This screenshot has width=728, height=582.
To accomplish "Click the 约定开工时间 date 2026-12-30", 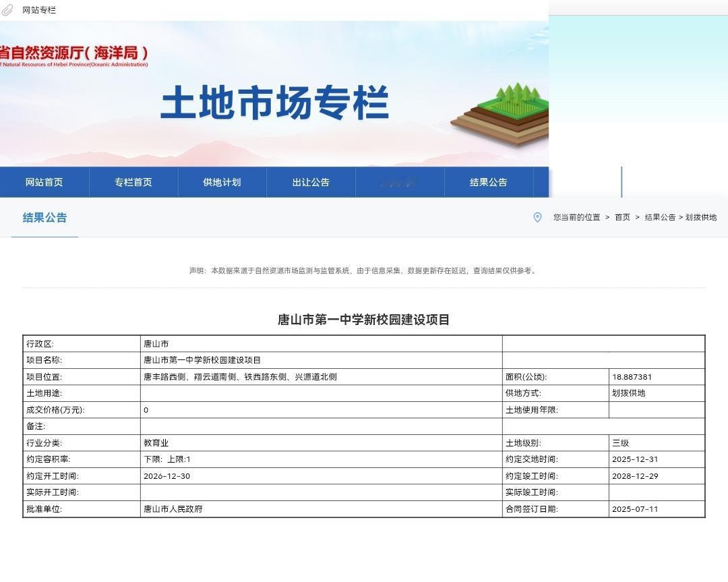I will coord(166,475).
